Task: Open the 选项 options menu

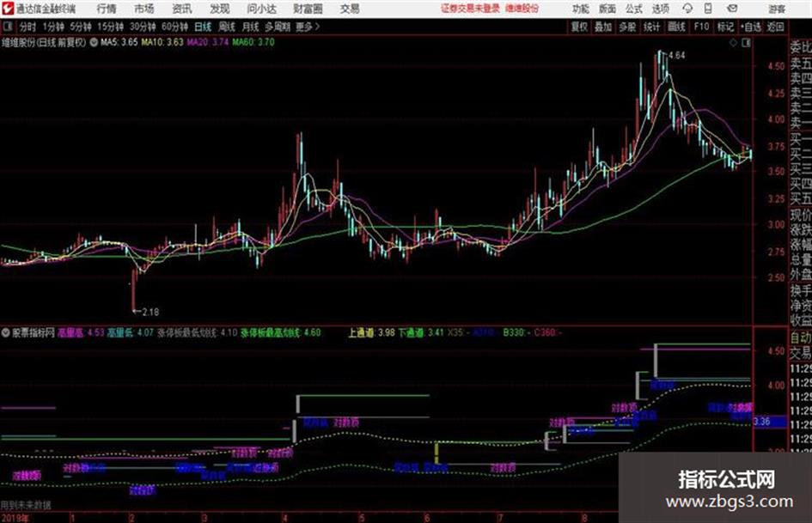Action: tap(660, 9)
